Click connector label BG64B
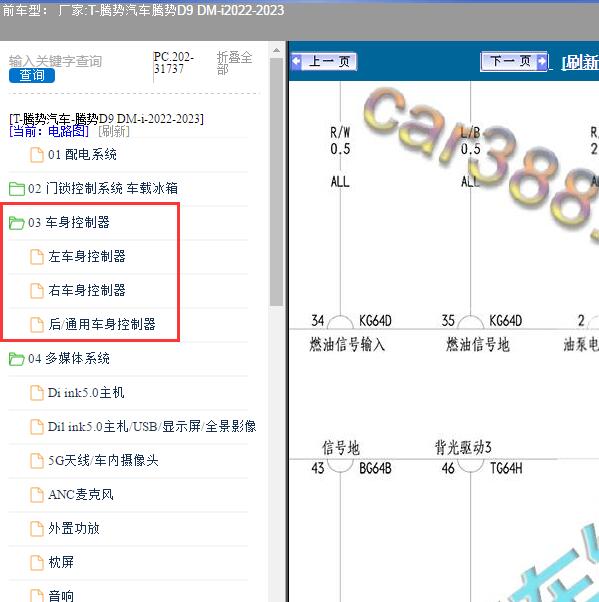This screenshot has height=602, width=599. (x=375, y=469)
